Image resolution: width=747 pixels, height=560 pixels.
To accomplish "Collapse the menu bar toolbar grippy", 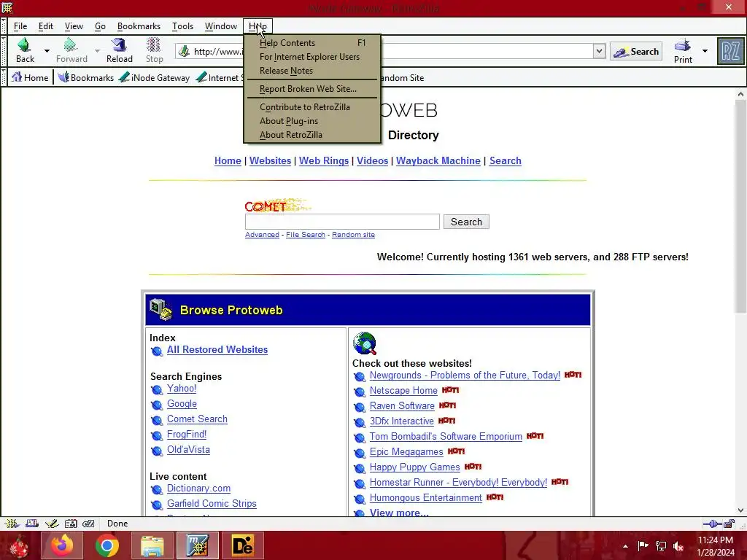I will click(4, 26).
